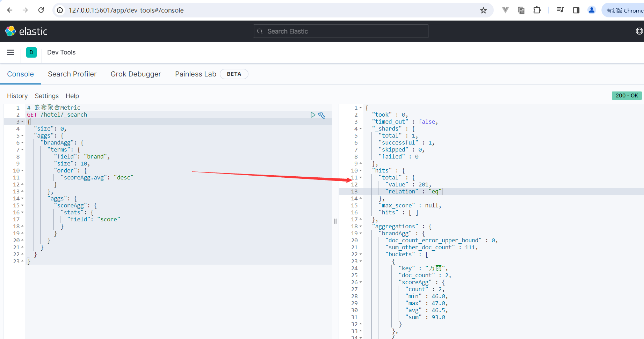The width and height of the screenshot is (644, 339).
Task: Collapse "buckets" fold at response line 22
Action: [x=361, y=255]
